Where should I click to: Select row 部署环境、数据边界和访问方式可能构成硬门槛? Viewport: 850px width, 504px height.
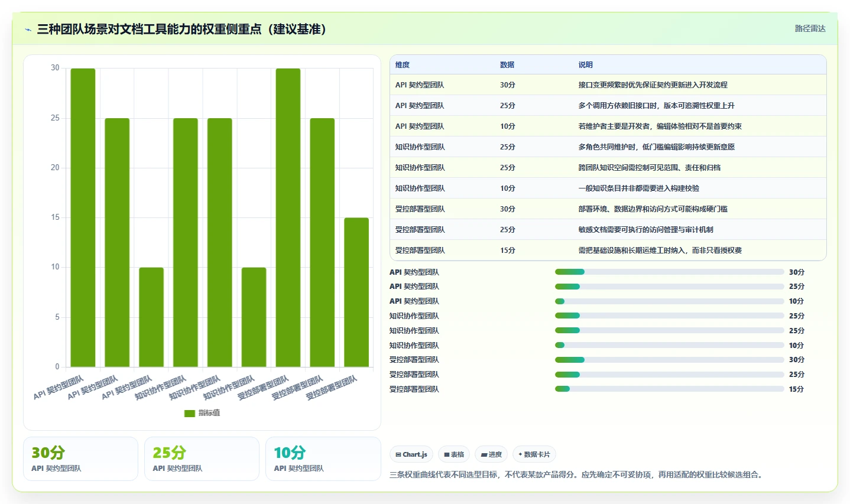click(x=608, y=209)
